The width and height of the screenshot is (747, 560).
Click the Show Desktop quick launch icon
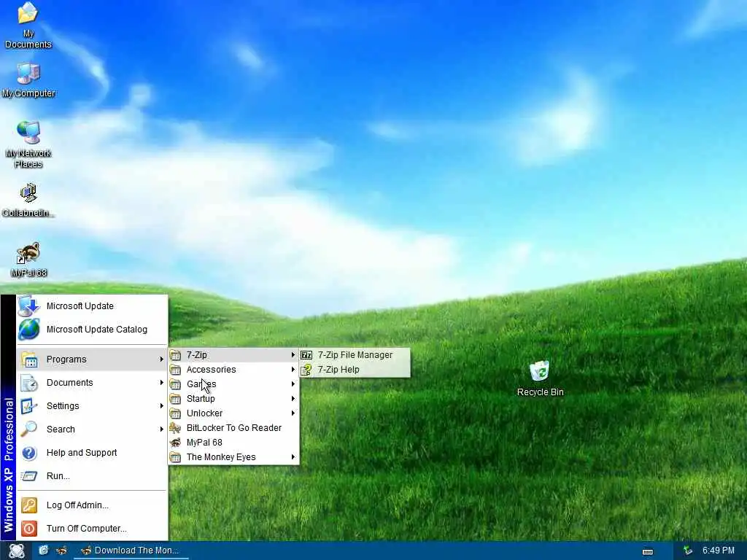point(43,550)
